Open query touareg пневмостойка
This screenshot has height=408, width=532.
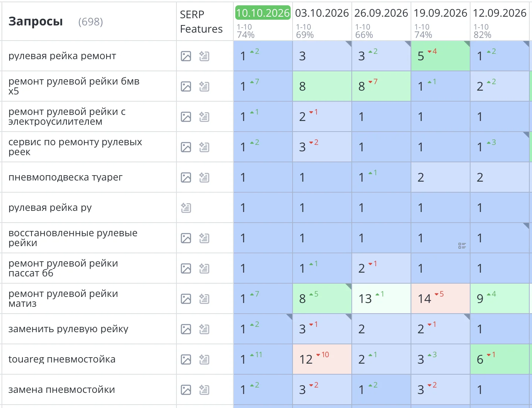coord(62,359)
